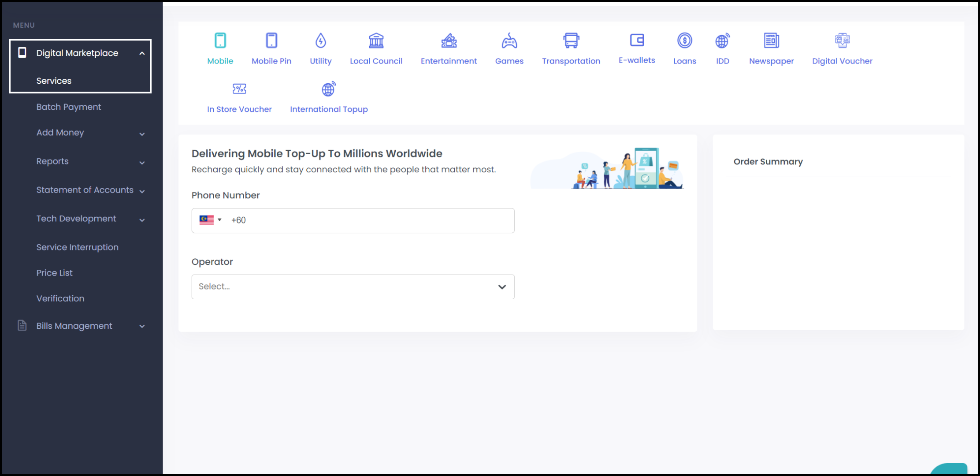Open Service Interruption page
This screenshot has width=980, height=476.
[78, 247]
